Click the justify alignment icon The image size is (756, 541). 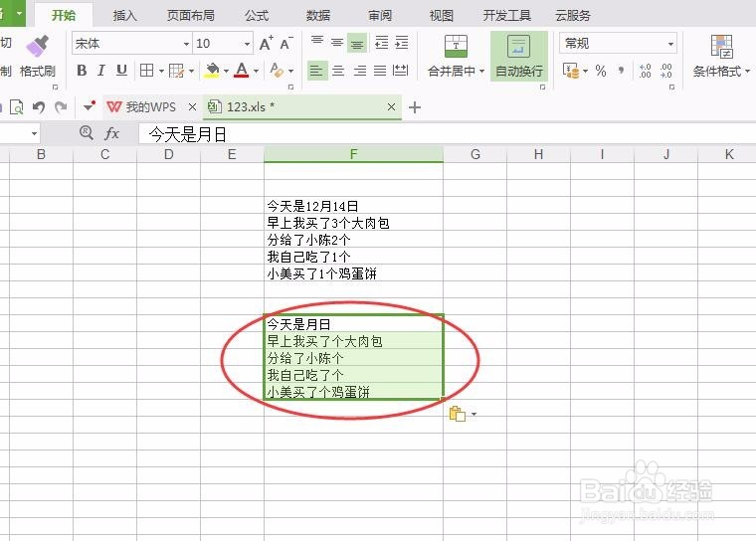pyautogui.click(x=380, y=71)
